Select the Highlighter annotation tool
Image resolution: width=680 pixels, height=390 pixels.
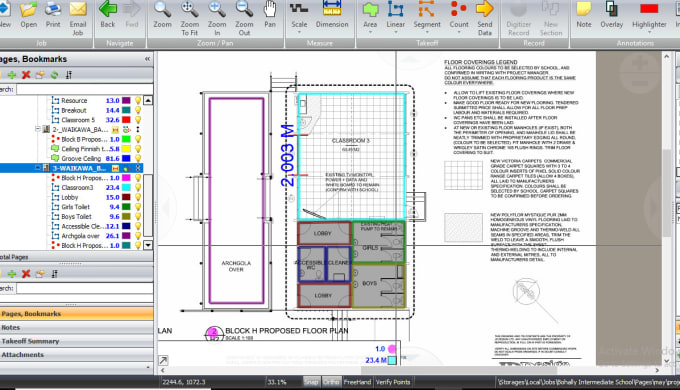point(649,15)
